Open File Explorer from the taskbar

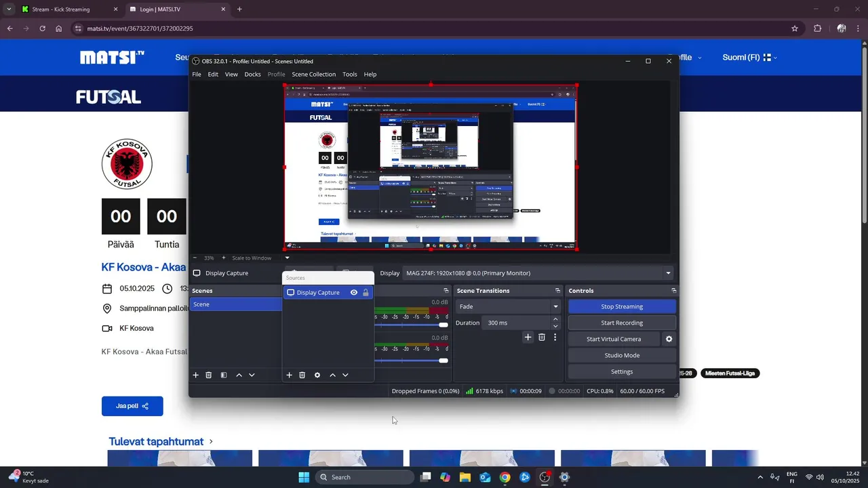point(465,477)
